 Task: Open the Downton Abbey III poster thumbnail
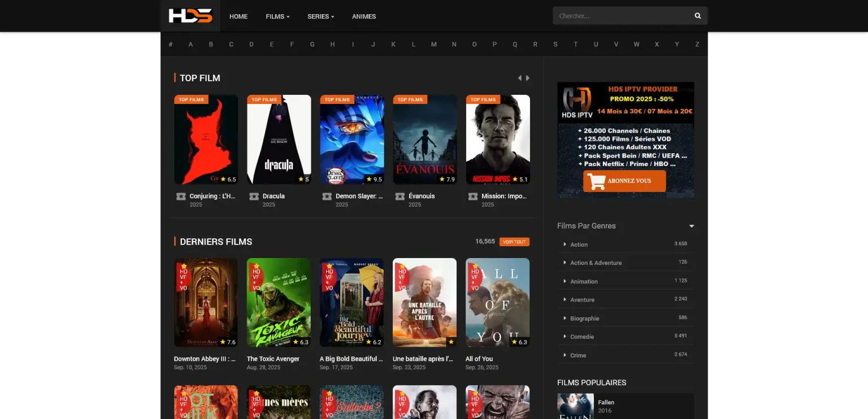click(206, 302)
